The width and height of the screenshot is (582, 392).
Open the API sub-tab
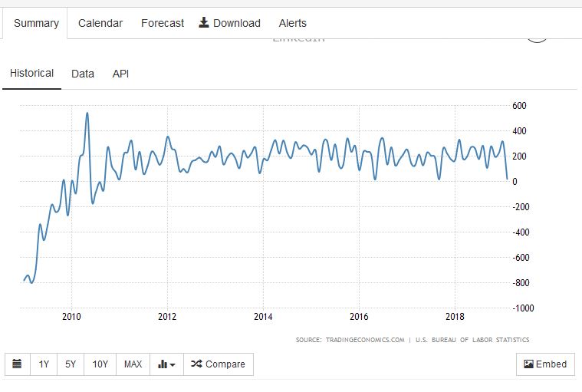point(120,74)
